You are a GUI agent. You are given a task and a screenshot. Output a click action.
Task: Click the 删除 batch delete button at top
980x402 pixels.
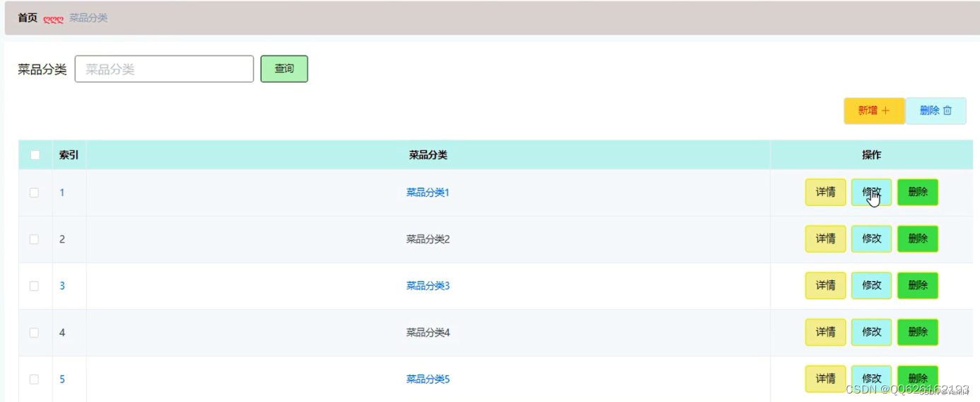935,110
